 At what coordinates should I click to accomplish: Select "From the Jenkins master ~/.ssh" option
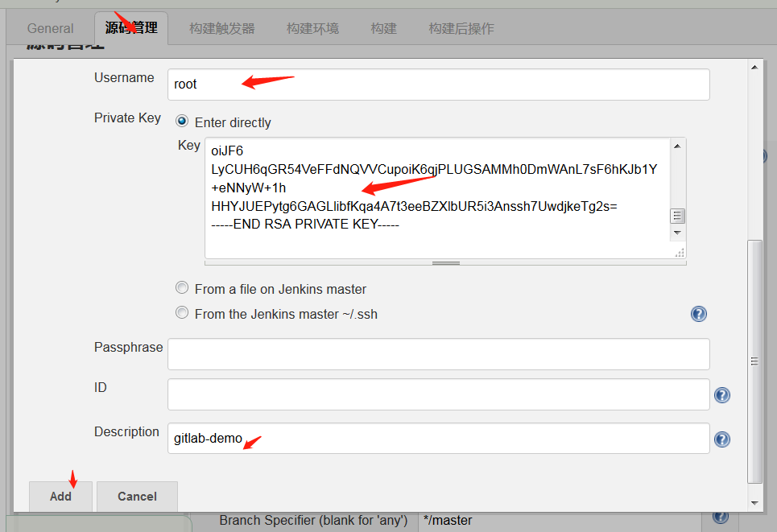(182, 313)
